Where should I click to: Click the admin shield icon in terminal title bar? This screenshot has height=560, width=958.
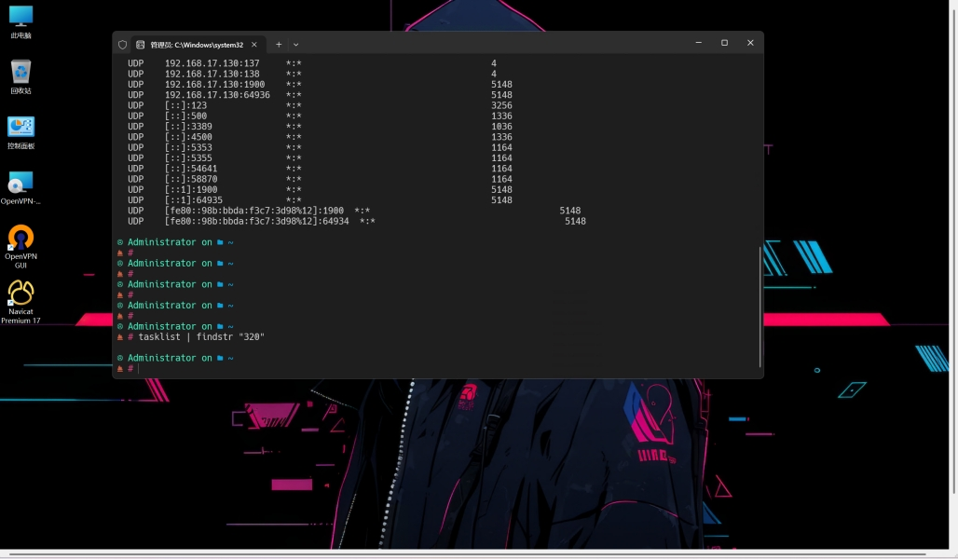click(122, 44)
